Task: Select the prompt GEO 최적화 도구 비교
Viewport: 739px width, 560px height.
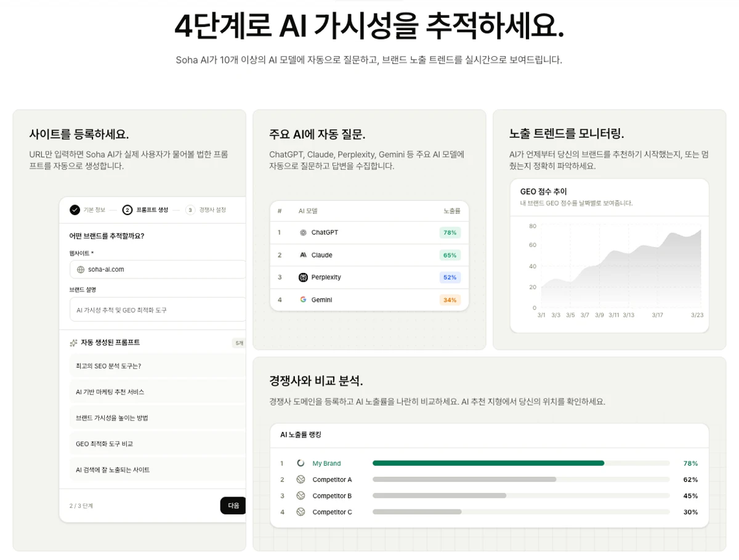Action: pyautogui.click(x=158, y=444)
